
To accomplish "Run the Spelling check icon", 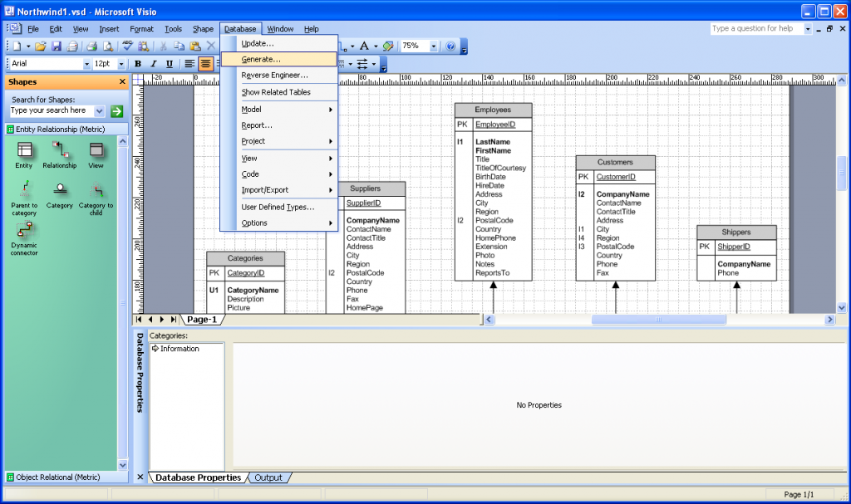I will point(127,46).
